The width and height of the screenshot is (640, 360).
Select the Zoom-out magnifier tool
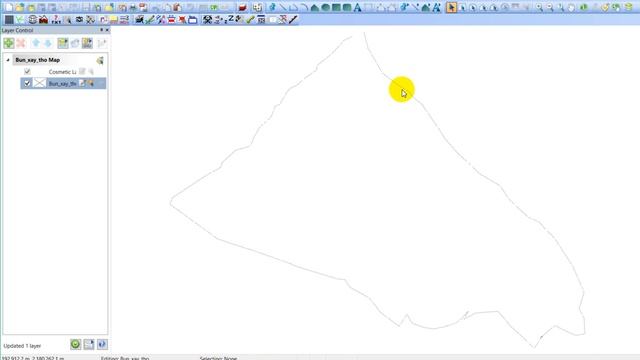click(550, 8)
